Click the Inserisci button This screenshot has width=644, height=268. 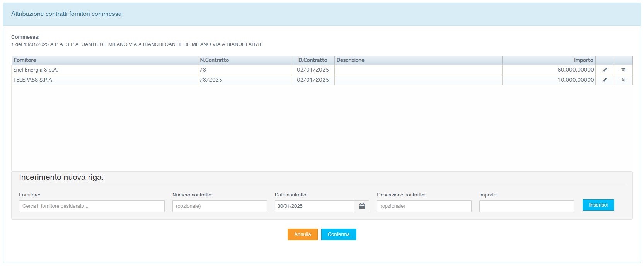coord(598,205)
